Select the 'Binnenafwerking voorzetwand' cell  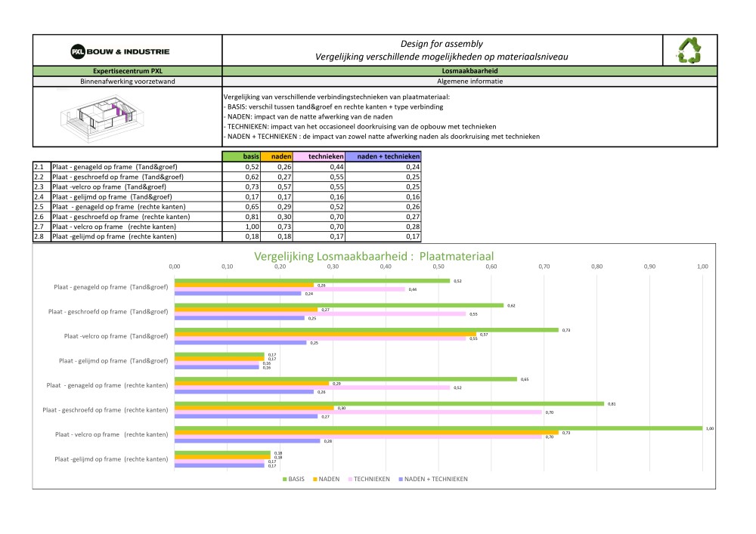pyautogui.click(x=127, y=82)
